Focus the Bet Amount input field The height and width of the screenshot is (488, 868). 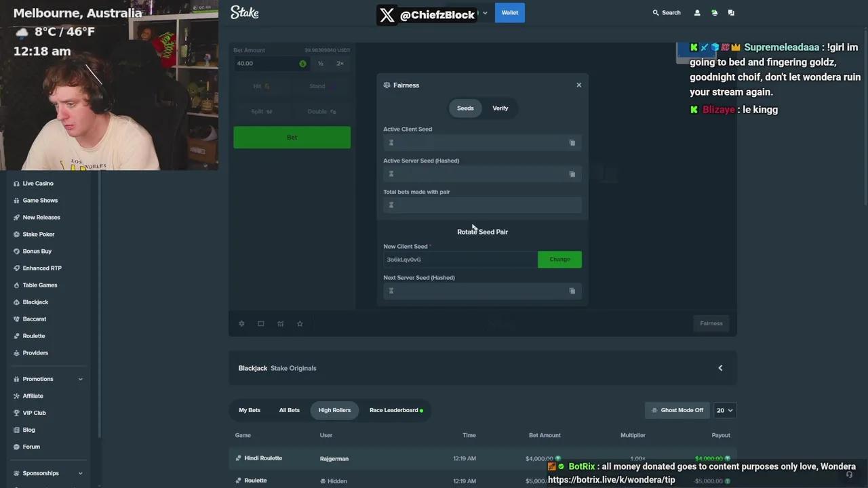coord(271,64)
